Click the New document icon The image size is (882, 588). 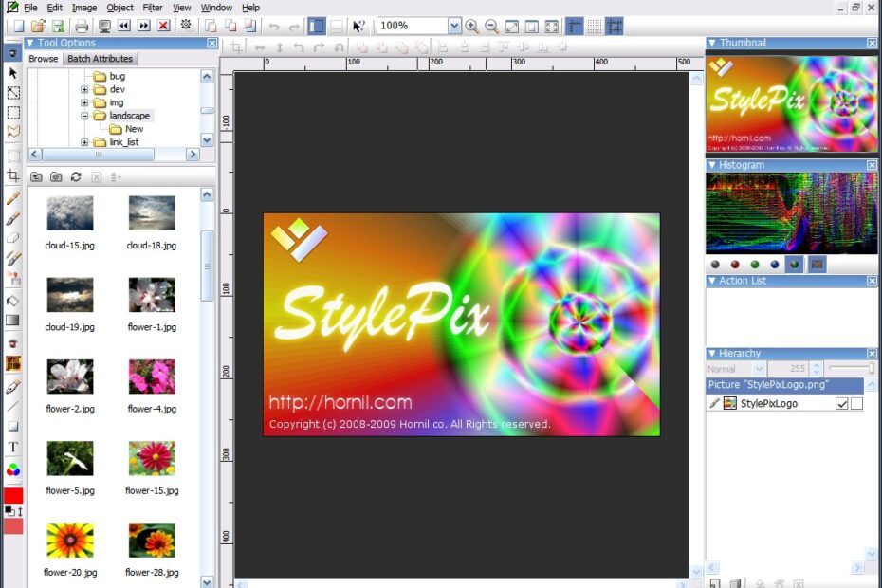[19, 26]
